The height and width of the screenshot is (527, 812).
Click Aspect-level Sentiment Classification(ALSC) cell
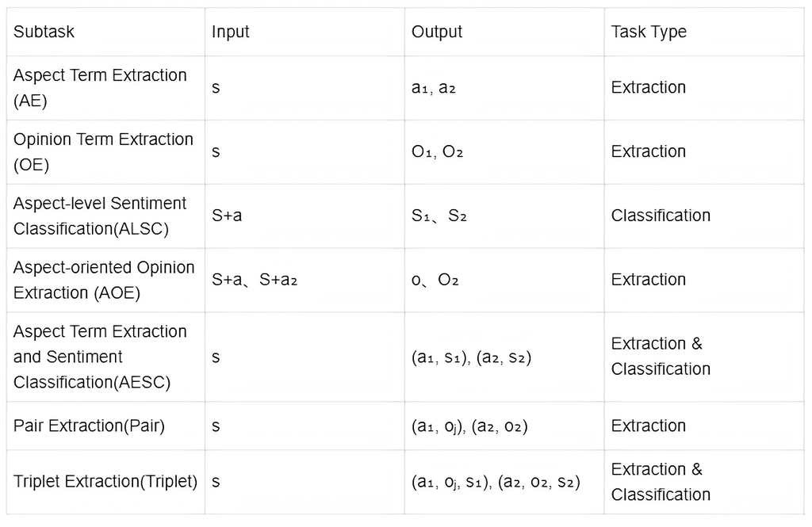(105, 216)
